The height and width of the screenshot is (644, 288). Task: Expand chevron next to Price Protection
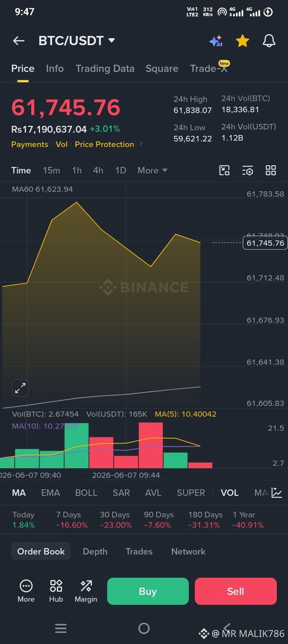point(141,144)
